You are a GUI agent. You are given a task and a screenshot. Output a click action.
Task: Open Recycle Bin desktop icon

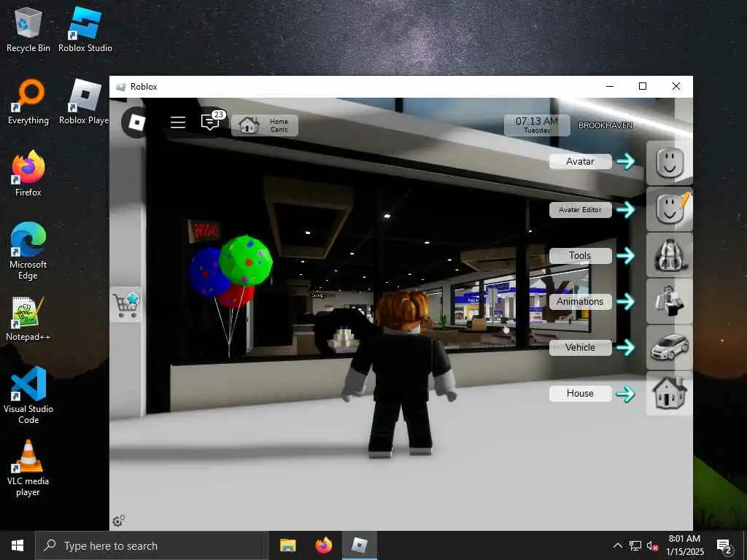[x=28, y=30]
